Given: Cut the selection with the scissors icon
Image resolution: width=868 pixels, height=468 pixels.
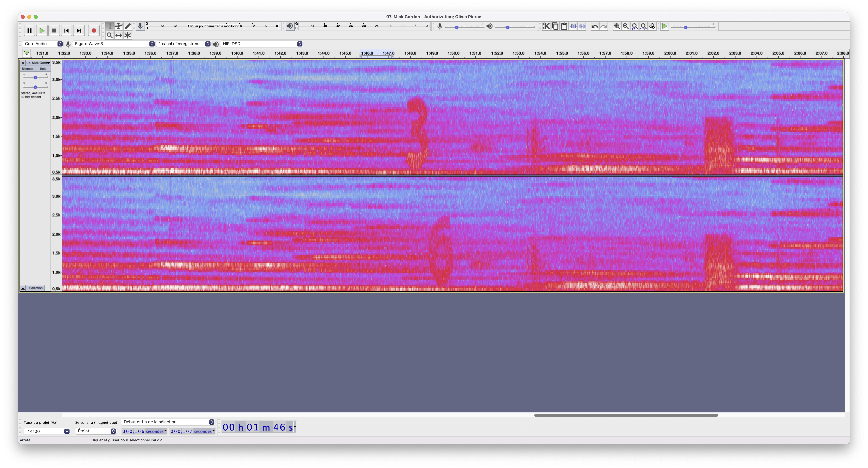Looking at the screenshot, I should tap(546, 26).
